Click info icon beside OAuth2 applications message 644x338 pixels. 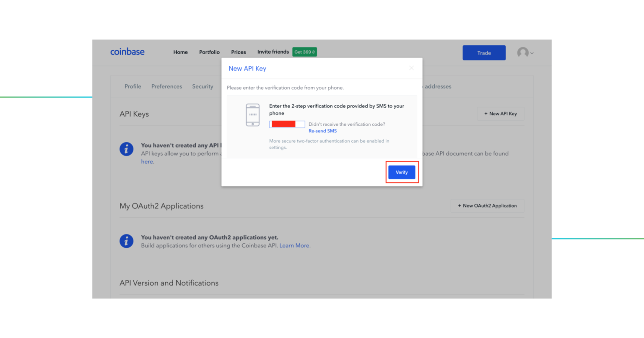coord(127,241)
